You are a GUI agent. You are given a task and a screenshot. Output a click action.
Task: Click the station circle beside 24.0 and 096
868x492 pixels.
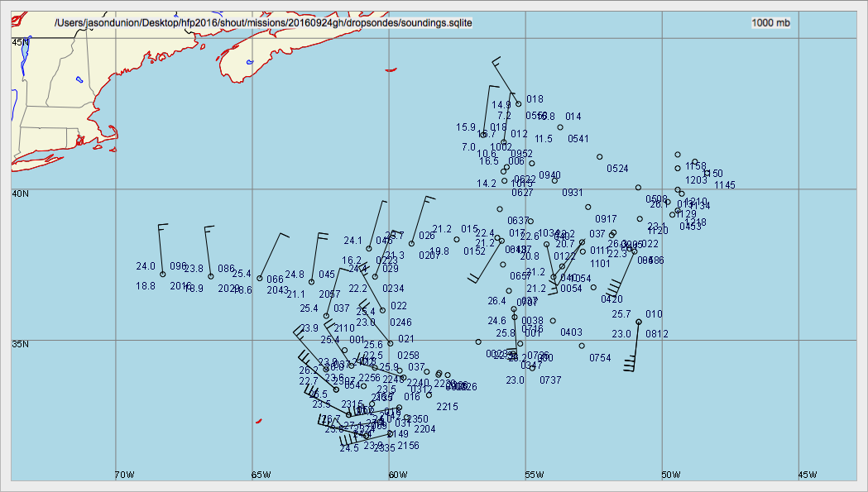click(x=163, y=275)
